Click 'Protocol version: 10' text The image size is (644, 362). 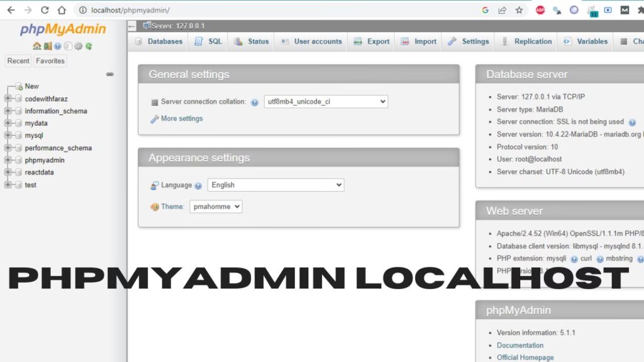[527, 146]
